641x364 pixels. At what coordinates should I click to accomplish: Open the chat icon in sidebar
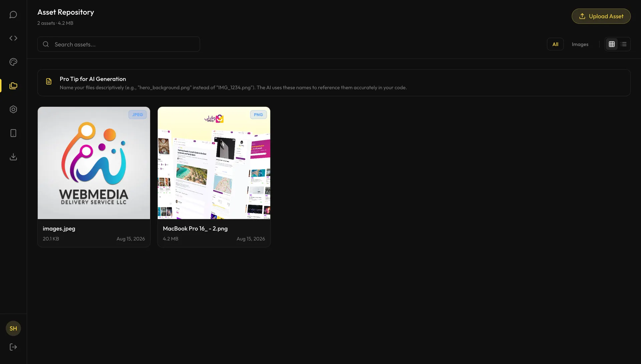coord(13,15)
